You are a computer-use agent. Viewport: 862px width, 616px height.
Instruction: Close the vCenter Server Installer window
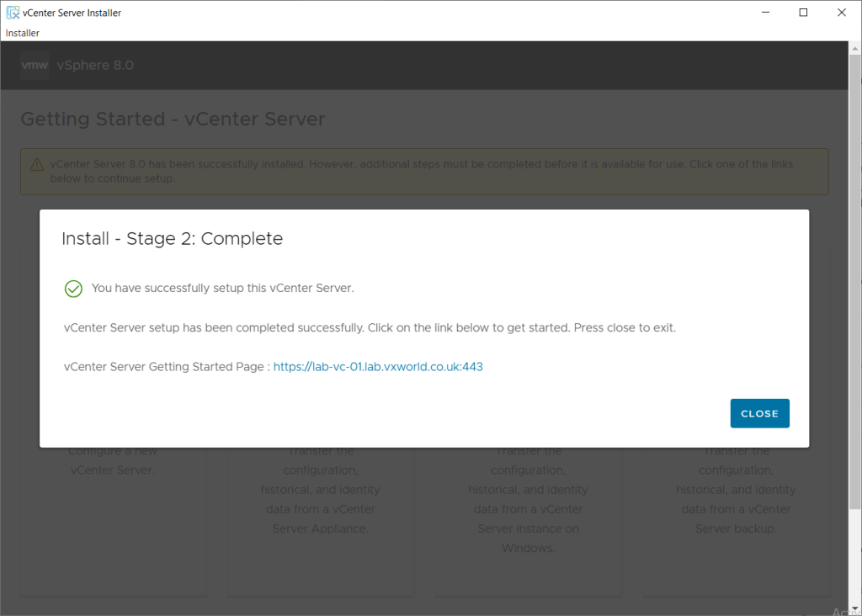[x=842, y=13]
